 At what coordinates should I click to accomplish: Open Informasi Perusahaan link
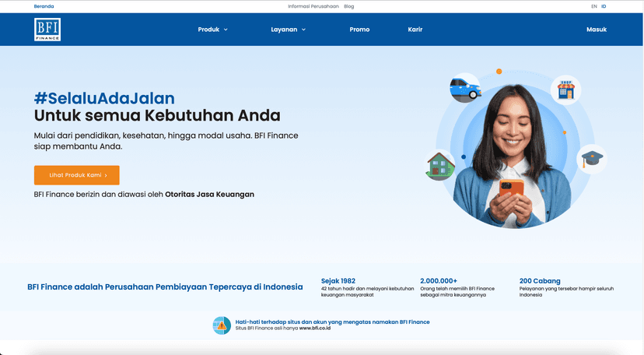(313, 6)
